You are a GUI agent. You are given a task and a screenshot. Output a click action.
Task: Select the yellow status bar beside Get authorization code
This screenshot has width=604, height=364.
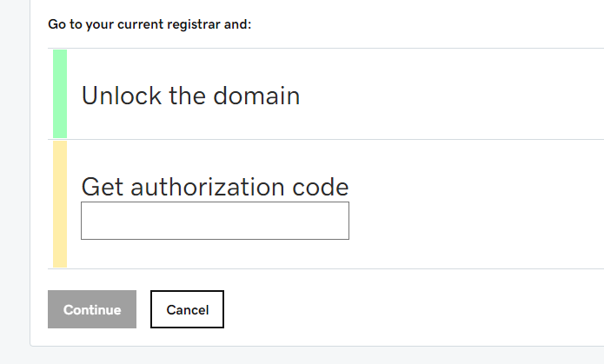click(x=60, y=204)
